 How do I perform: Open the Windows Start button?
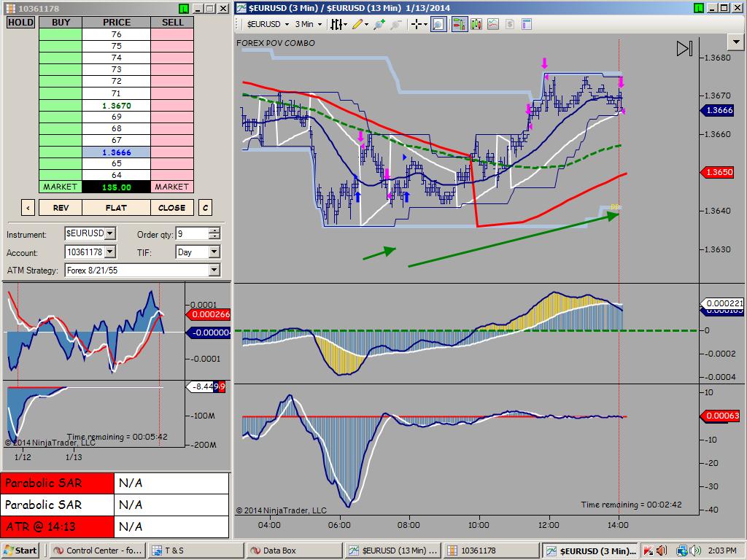pos(20,551)
